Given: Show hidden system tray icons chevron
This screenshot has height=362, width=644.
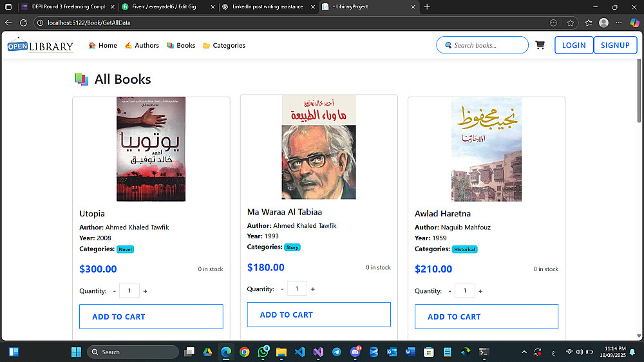Looking at the screenshot, I should (x=524, y=352).
